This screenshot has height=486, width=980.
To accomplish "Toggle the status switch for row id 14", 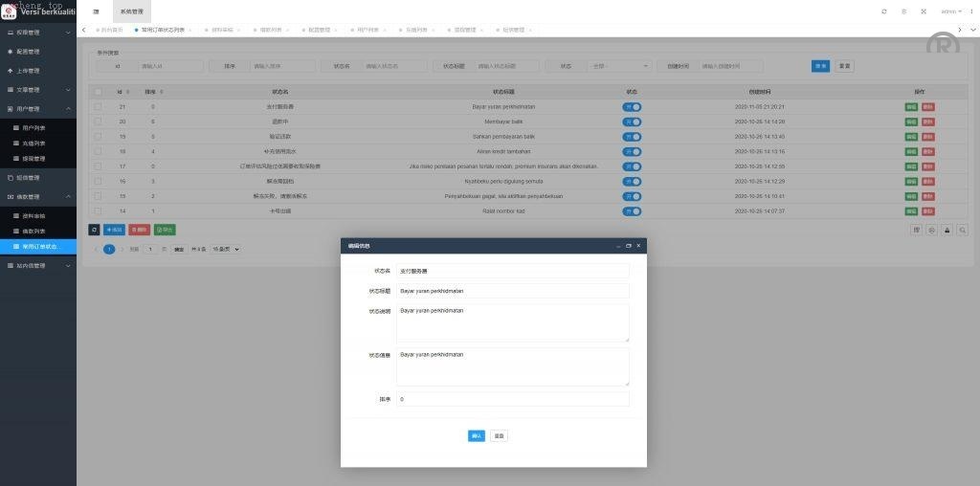I will 632,210.
